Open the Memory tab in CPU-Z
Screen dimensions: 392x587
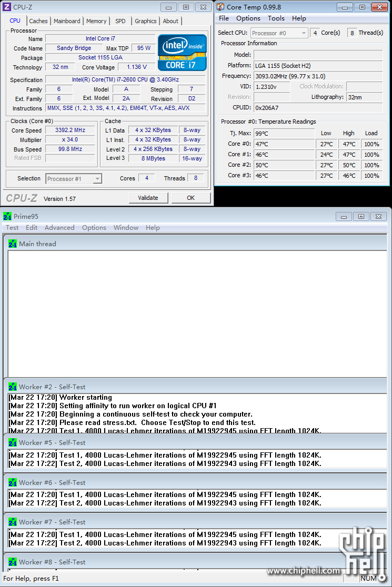(x=96, y=21)
